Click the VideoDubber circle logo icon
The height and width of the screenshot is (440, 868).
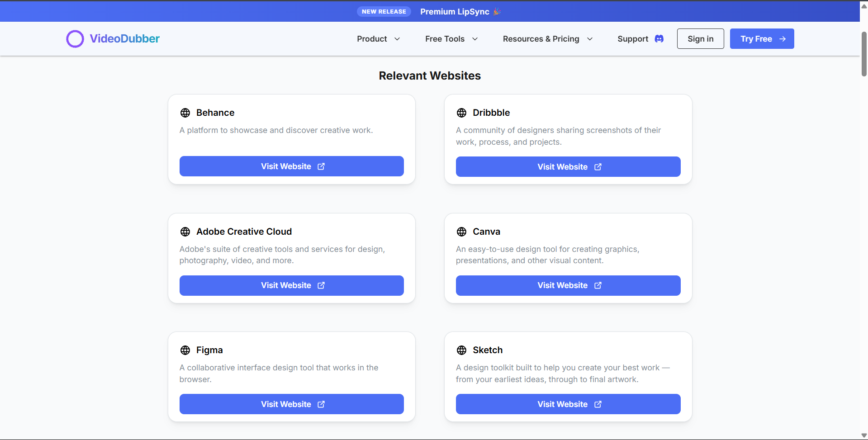click(x=75, y=39)
